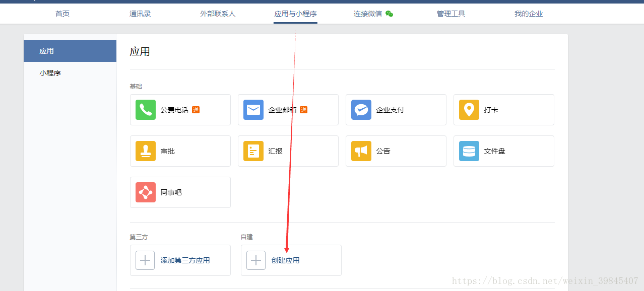
Task: Click the 送 badge next to 企业邮箱
Action: pos(303,110)
